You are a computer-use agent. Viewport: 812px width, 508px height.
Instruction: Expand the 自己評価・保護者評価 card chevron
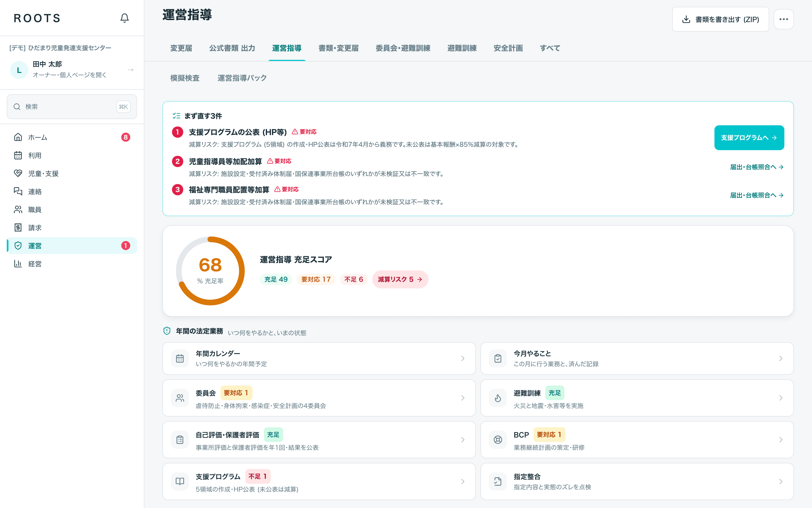(463, 440)
